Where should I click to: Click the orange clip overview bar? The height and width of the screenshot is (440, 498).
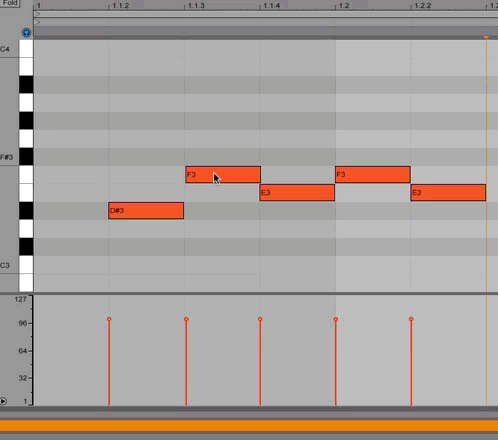(249, 426)
